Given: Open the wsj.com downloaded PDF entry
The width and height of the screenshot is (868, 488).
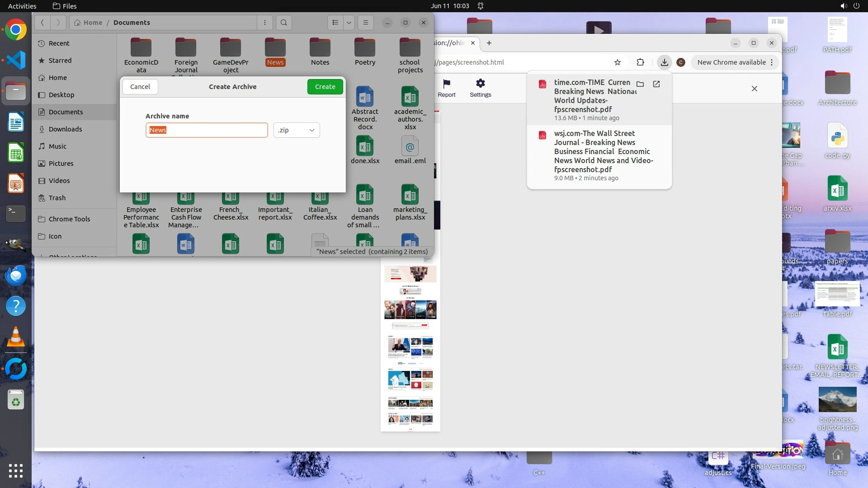Looking at the screenshot, I should [603, 151].
